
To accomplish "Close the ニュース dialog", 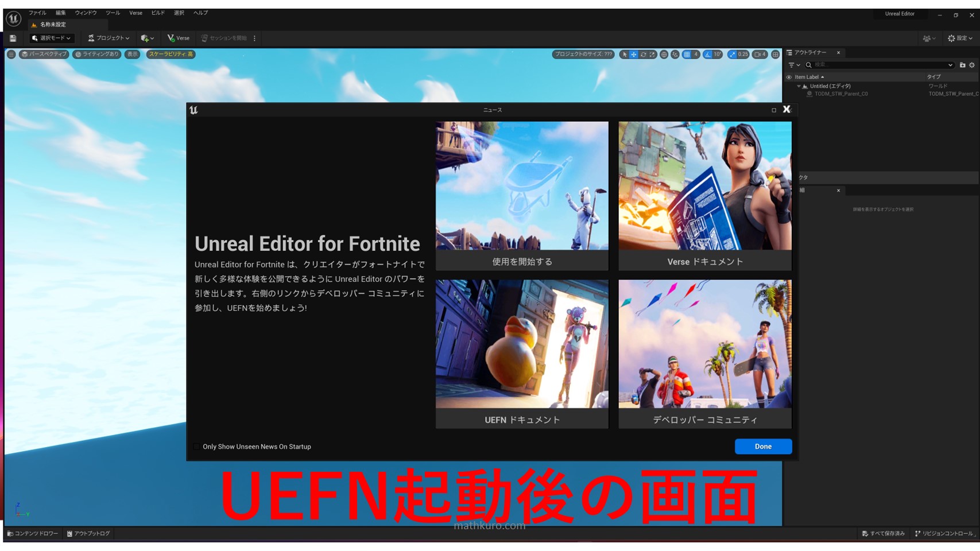I will point(787,110).
